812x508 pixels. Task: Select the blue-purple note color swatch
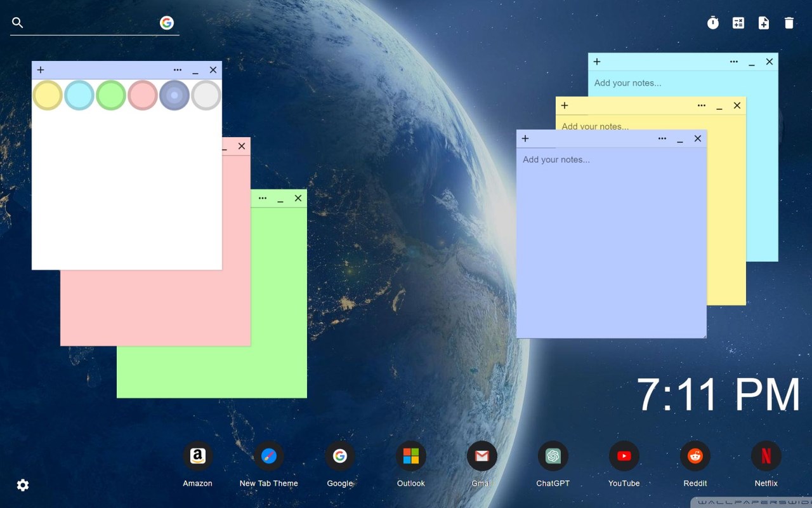coord(174,95)
